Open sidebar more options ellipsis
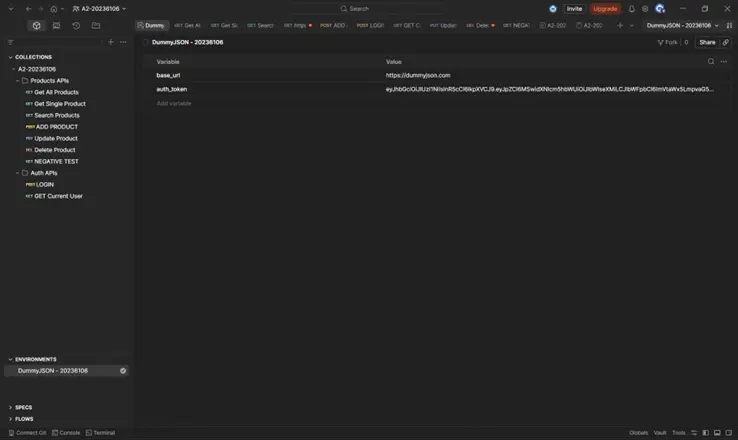Viewport: 738px width, 440px height. (x=123, y=42)
